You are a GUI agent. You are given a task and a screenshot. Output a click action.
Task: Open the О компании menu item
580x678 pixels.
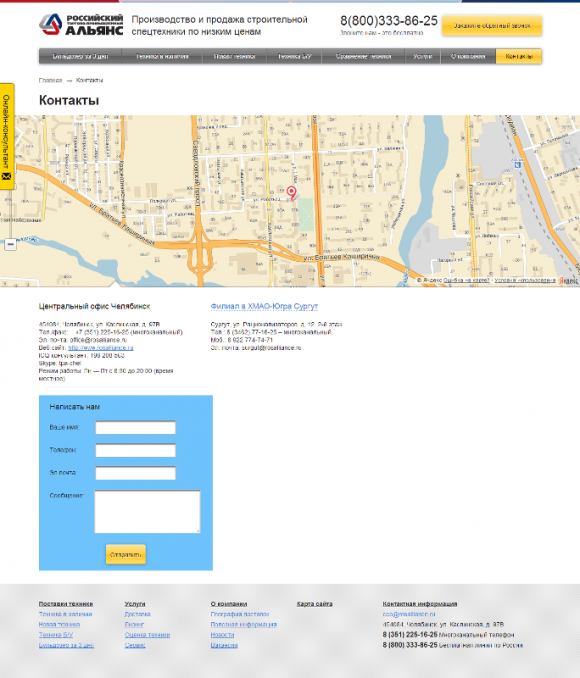(x=468, y=56)
